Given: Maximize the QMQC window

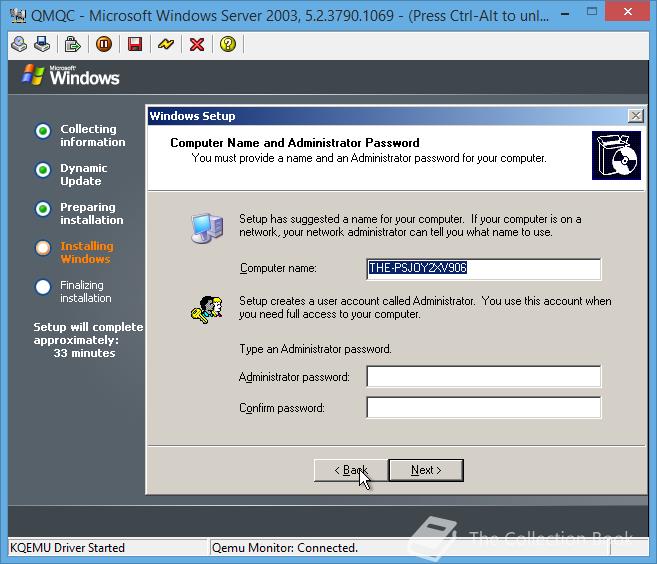Looking at the screenshot, I should pos(592,11).
